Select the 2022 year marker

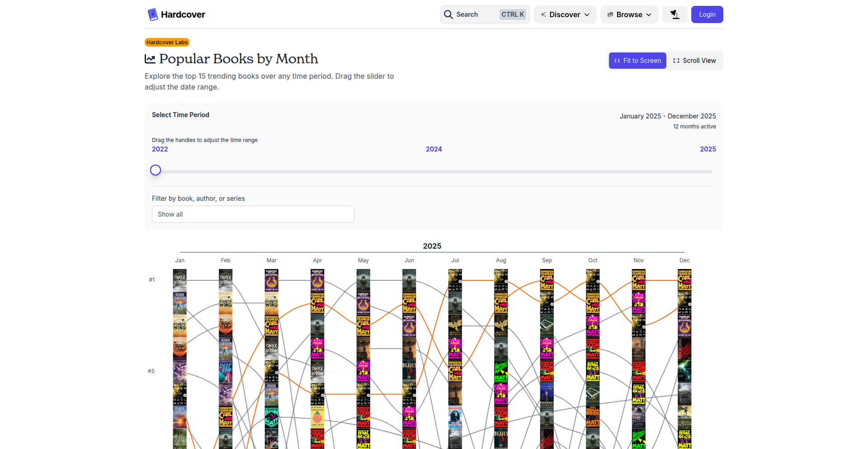tap(160, 149)
